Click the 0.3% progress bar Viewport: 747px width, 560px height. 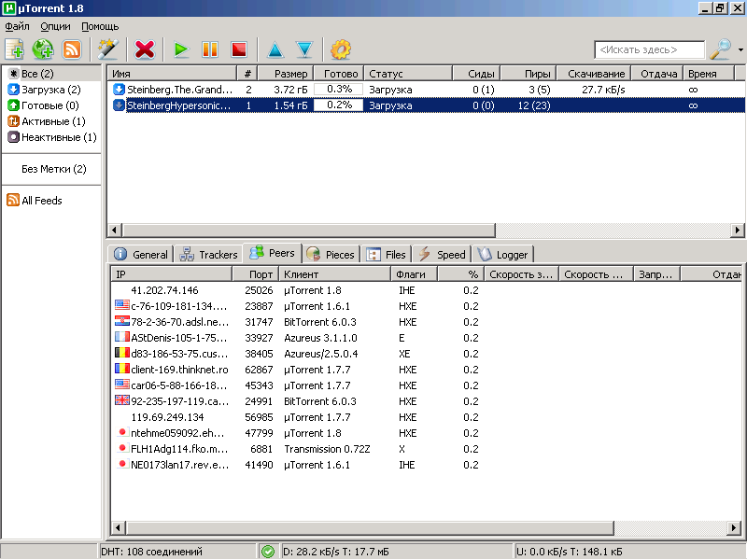[x=339, y=90]
